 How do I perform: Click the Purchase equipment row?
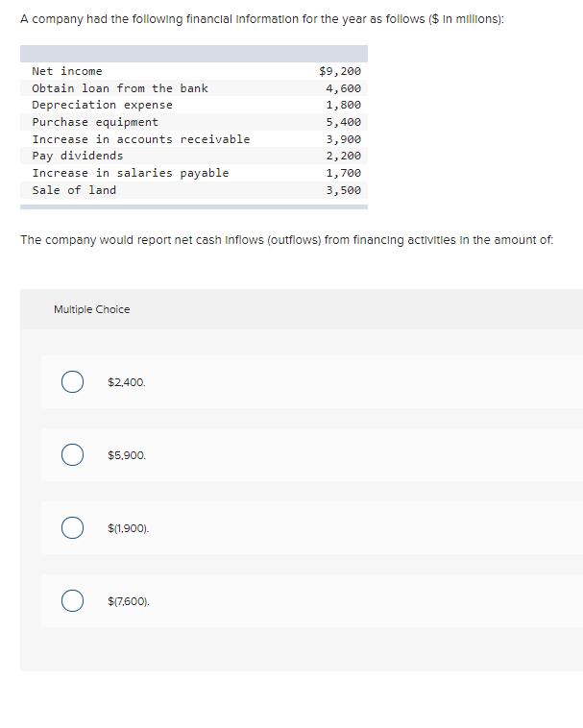tap(194, 122)
